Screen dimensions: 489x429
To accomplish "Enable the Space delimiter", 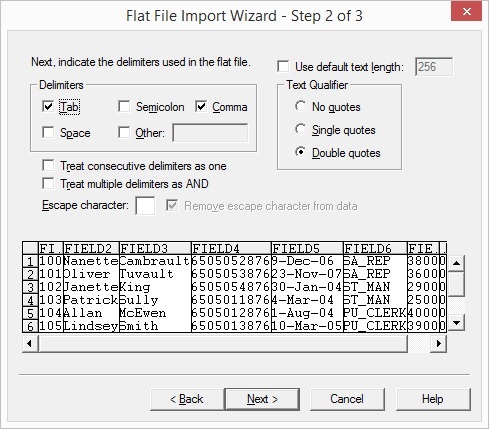I will point(48,132).
